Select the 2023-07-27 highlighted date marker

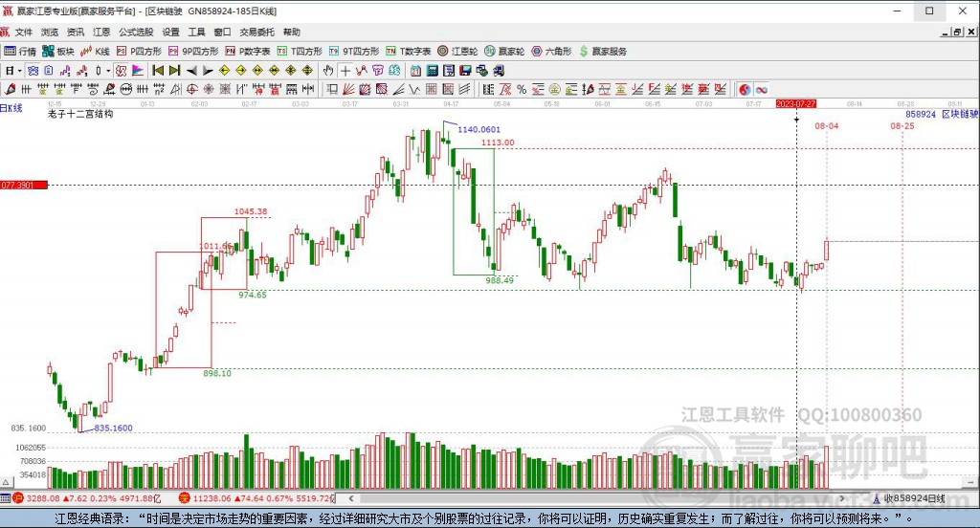(x=795, y=103)
